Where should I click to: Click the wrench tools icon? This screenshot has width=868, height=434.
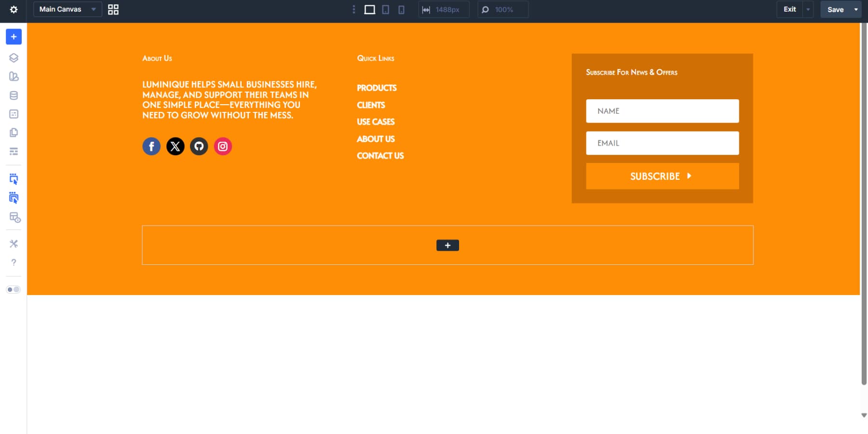click(14, 244)
